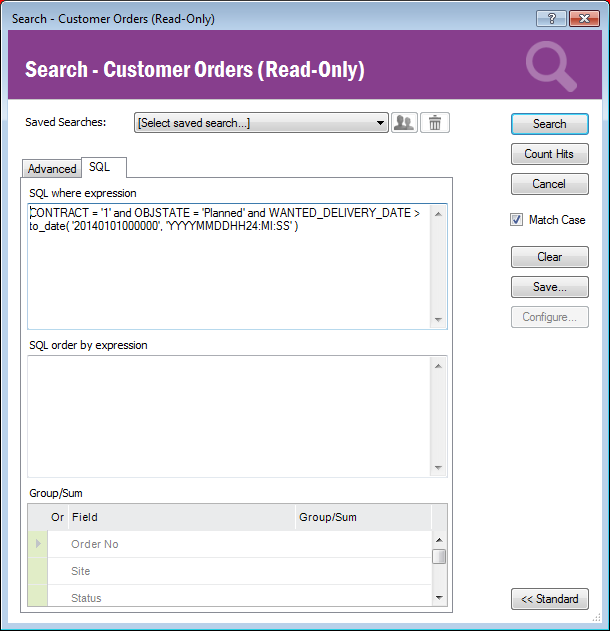The image size is (610, 631).
Task: Toggle the Match Case checkbox
Action: [x=517, y=220]
